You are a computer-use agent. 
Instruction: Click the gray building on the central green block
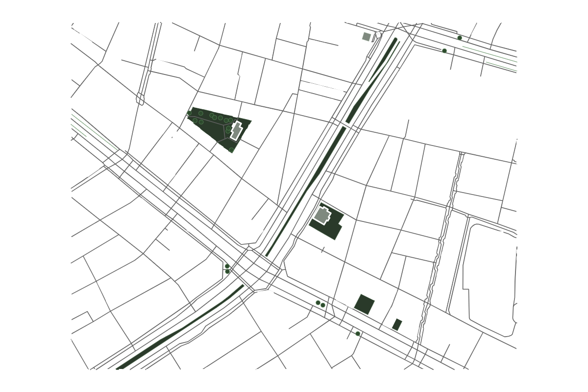coord(321,215)
